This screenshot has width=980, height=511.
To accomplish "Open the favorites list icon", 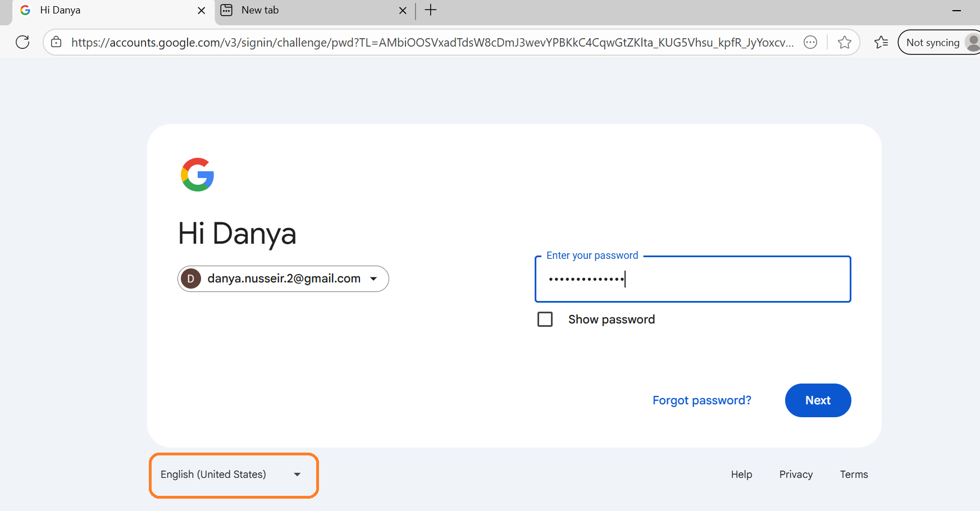I will (x=881, y=42).
